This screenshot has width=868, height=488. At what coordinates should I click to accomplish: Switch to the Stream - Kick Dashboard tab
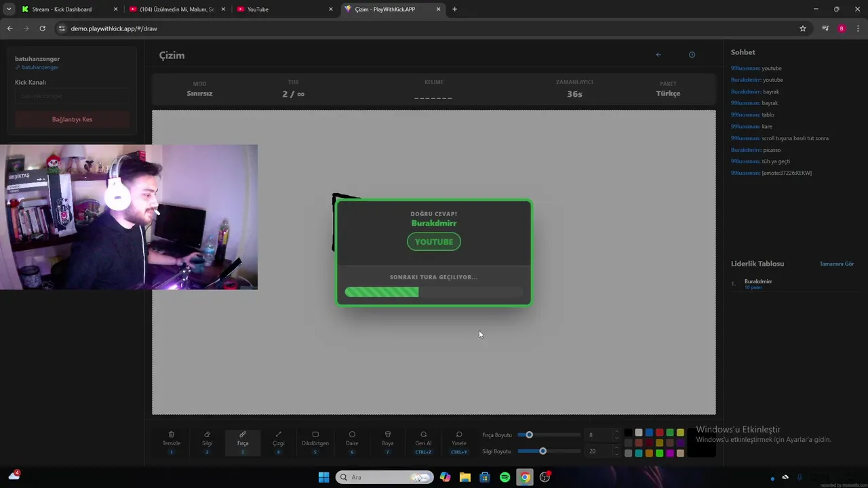pyautogui.click(x=70, y=9)
